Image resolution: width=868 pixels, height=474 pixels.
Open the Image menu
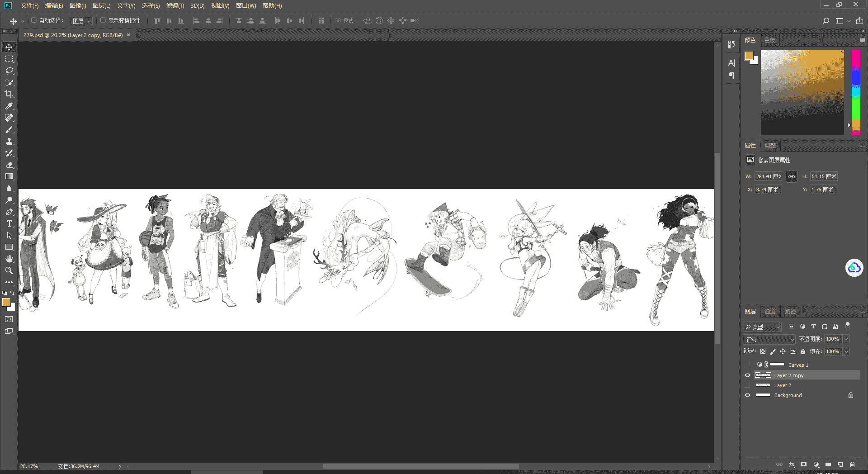(x=78, y=5)
